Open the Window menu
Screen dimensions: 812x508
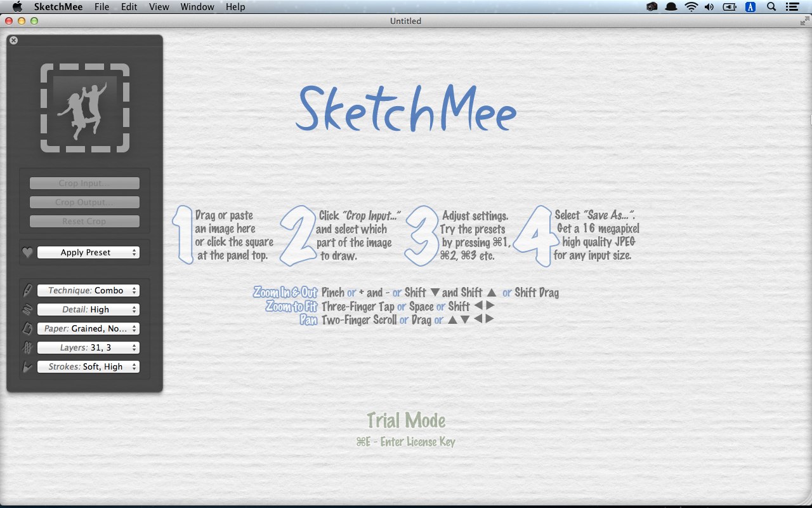pos(197,7)
